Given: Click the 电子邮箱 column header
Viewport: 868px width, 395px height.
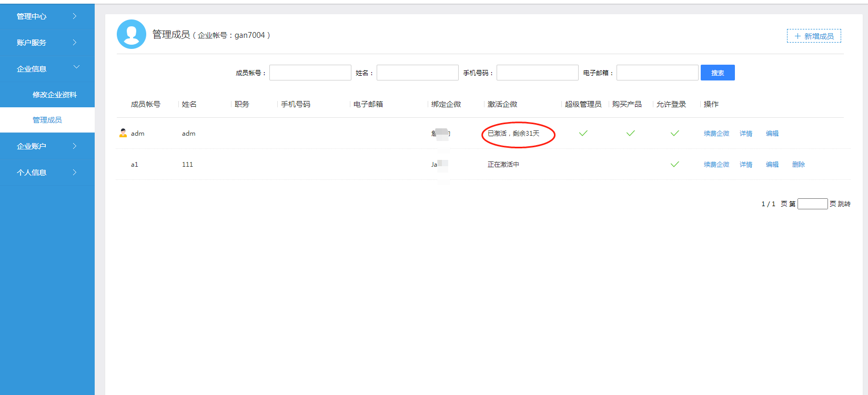Looking at the screenshot, I should pos(368,104).
